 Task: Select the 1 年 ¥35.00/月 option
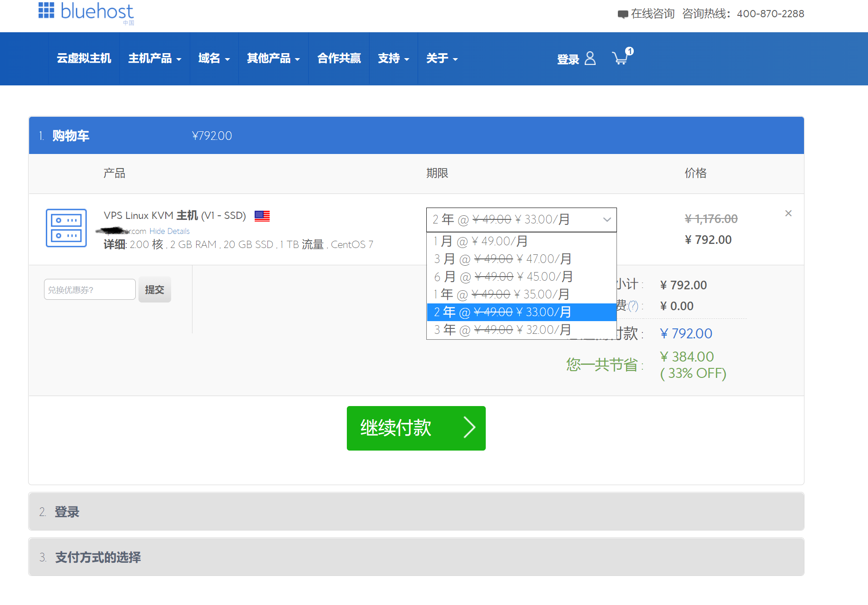pyautogui.click(x=521, y=294)
